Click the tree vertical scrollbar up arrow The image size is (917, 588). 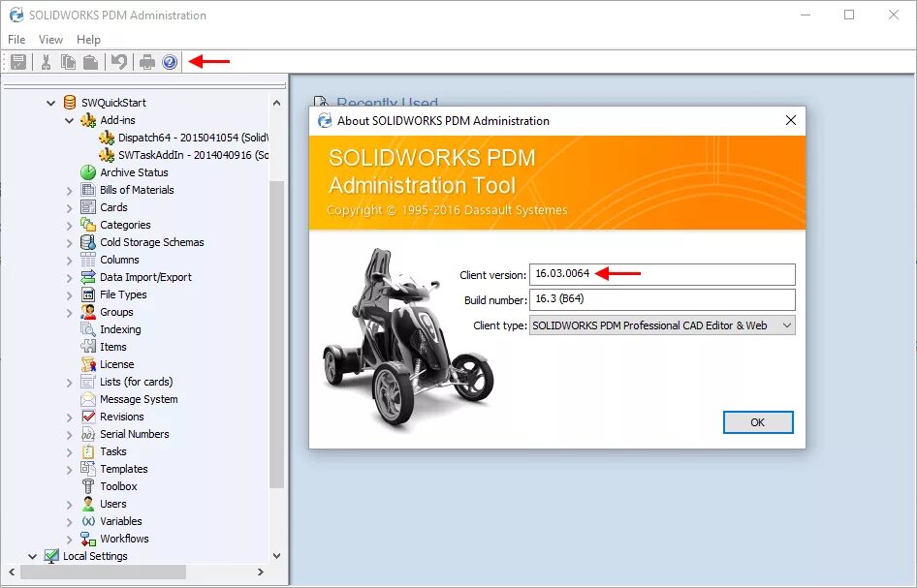(x=277, y=103)
